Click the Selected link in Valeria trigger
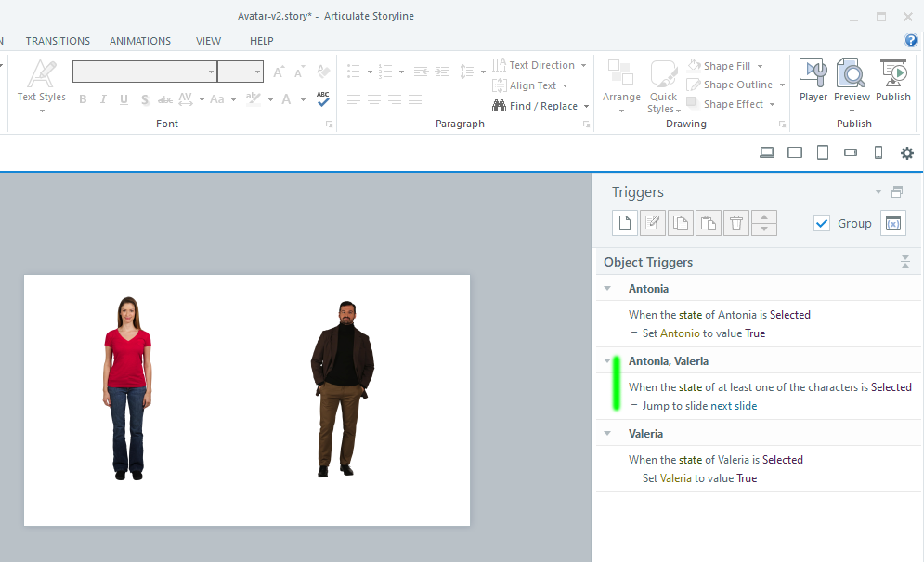Screen dimensions: 924x562 [x=782, y=460]
